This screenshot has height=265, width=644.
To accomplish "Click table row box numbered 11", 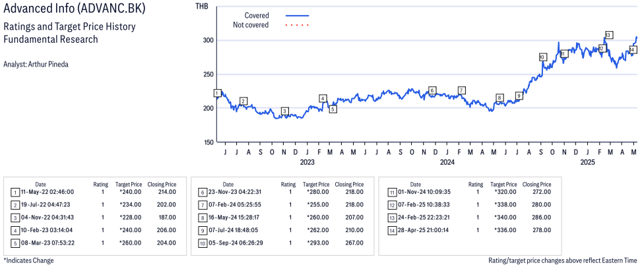I will click(392, 192).
